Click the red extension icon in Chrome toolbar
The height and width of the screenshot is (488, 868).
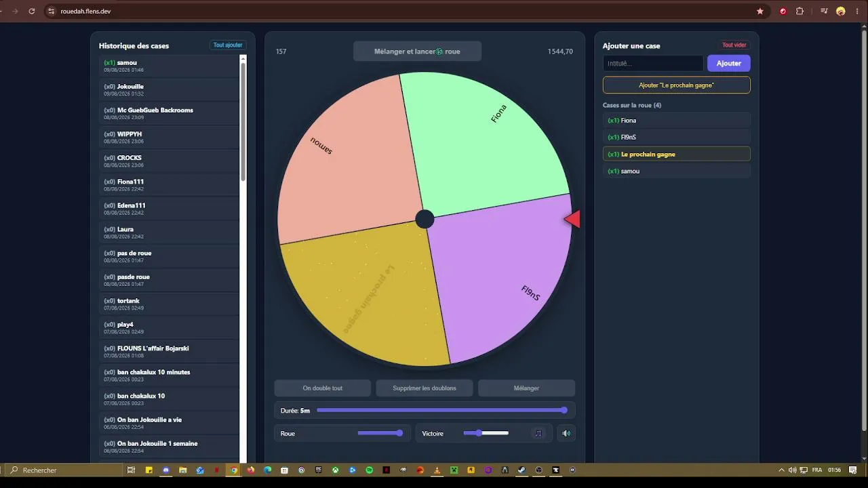(783, 11)
